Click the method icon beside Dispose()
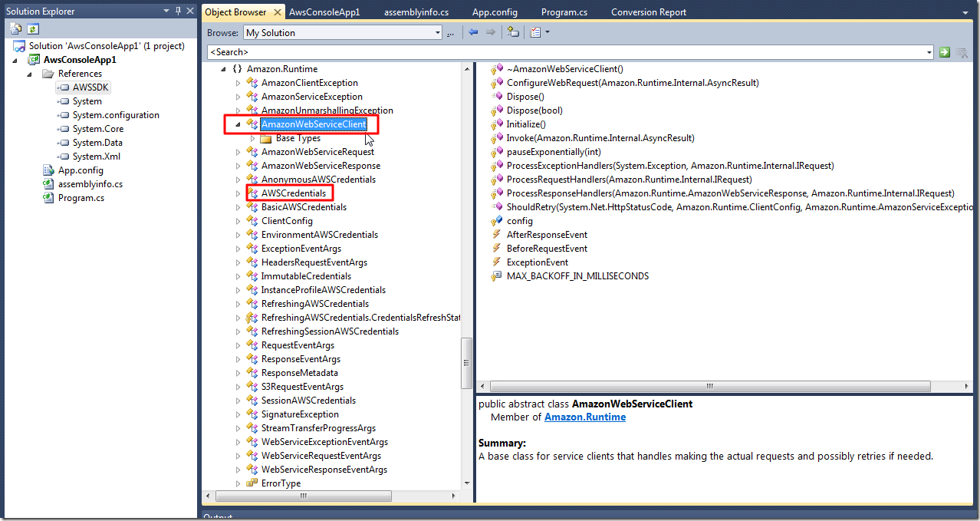Viewport: 980px width, 521px height. pos(497,97)
